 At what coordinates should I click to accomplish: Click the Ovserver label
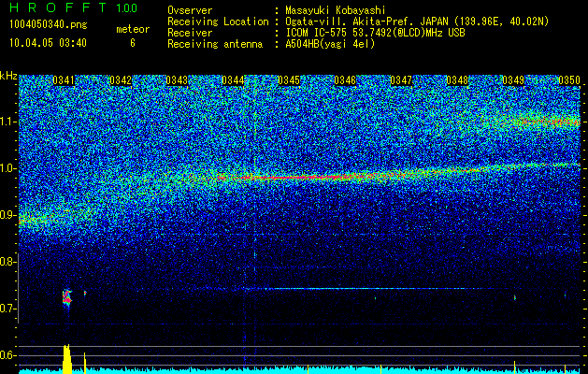[x=190, y=10]
